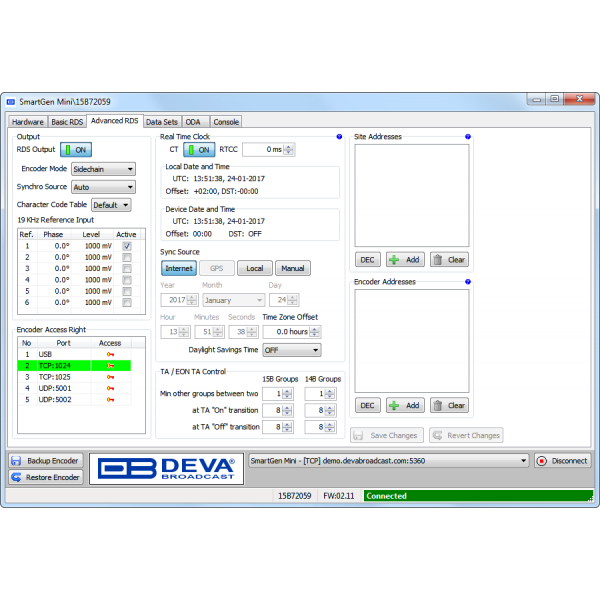This screenshot has height=600, width=600.
Task: Click the RTCC milliseconds input field
Action: [264, 150]
